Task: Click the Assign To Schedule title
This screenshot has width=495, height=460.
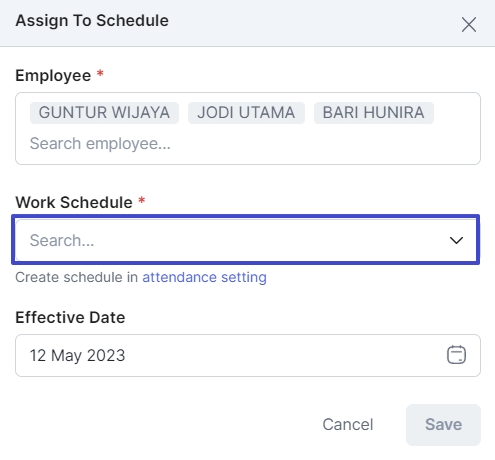Action: [x=92, y=21]
